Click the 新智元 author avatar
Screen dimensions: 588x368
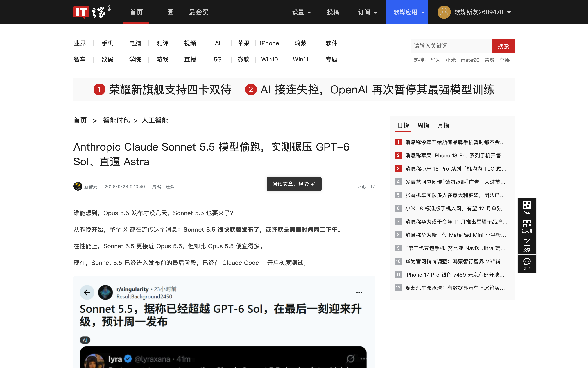[x=78, y=186]
